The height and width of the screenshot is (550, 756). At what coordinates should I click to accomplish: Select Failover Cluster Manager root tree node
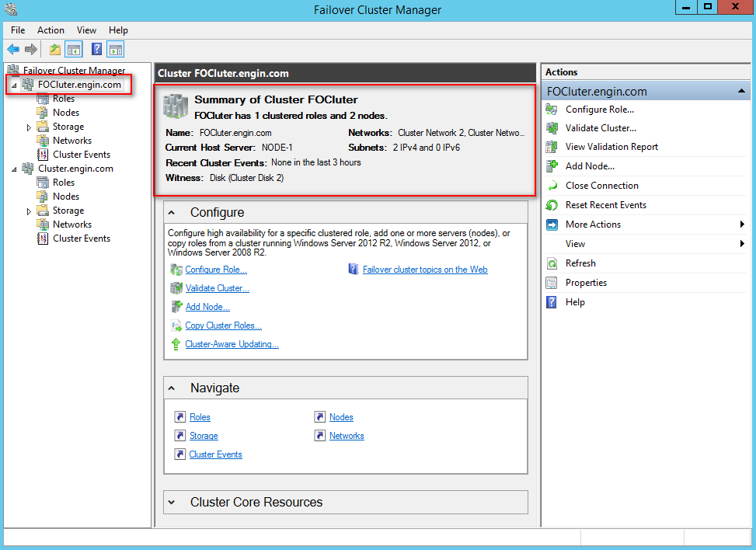75,71
